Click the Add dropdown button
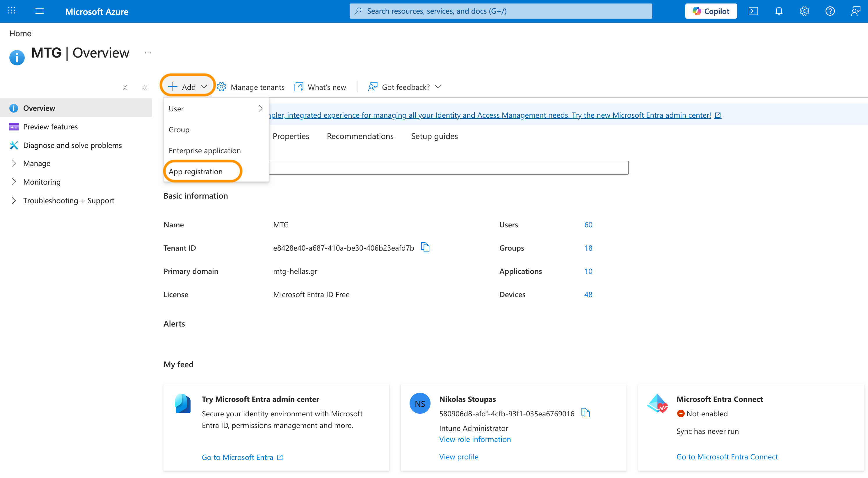Viewport: 868px width, 478px height. (187, 87)
